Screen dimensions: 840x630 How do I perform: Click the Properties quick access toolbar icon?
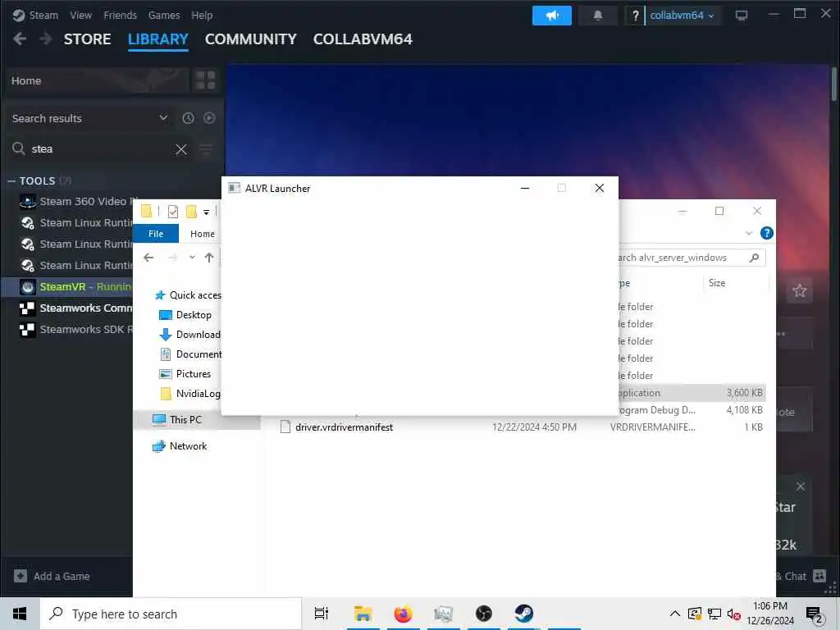[172, 212]
